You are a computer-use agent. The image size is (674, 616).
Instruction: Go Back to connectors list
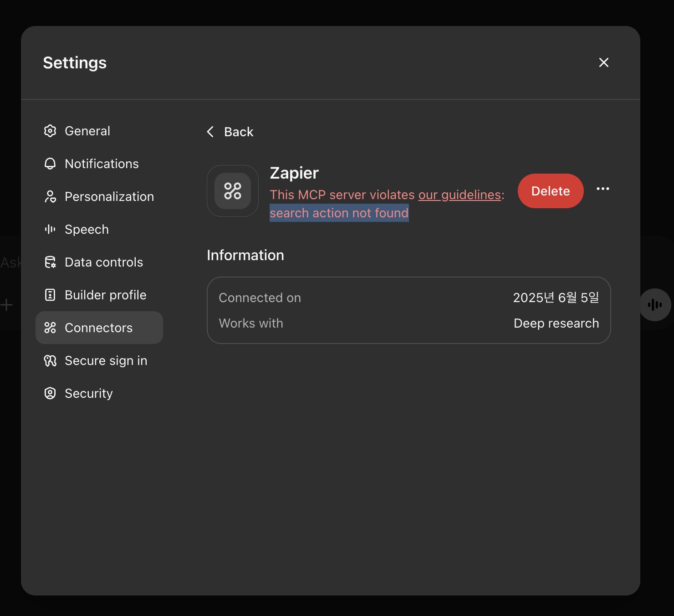[x=230, y=132]
